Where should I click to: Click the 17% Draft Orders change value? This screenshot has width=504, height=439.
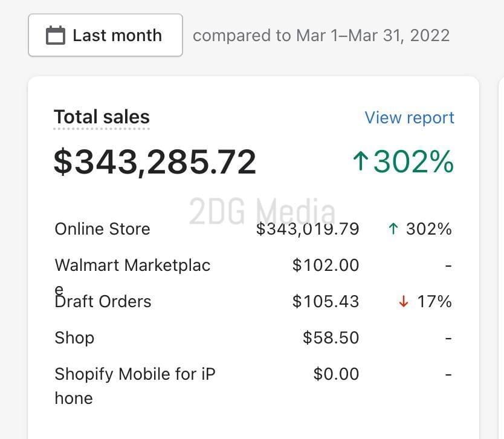(435, 302)
